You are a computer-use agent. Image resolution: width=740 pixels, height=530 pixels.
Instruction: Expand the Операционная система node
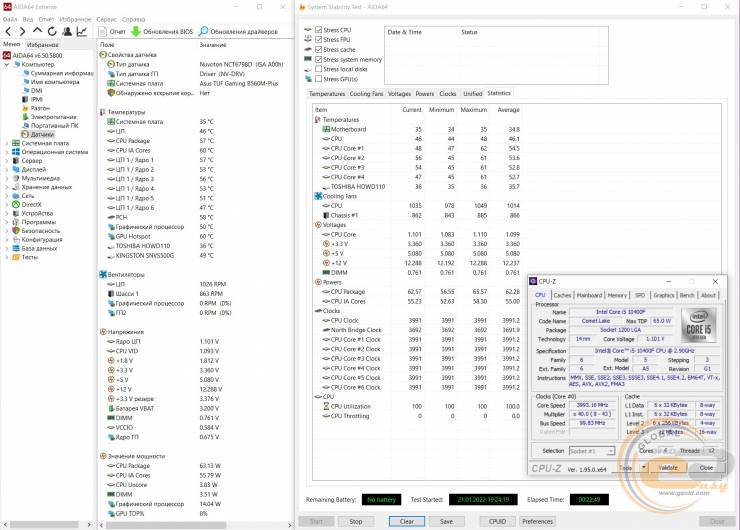pyautogui.click(x=7, y=152)
